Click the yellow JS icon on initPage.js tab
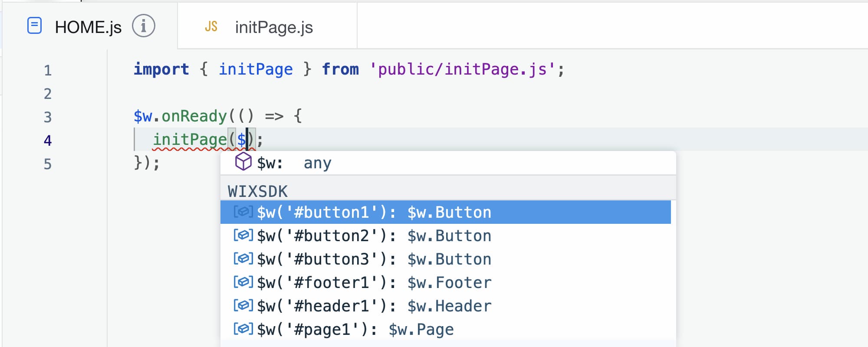Screen dimensions: 868x347 click(211, 27)
